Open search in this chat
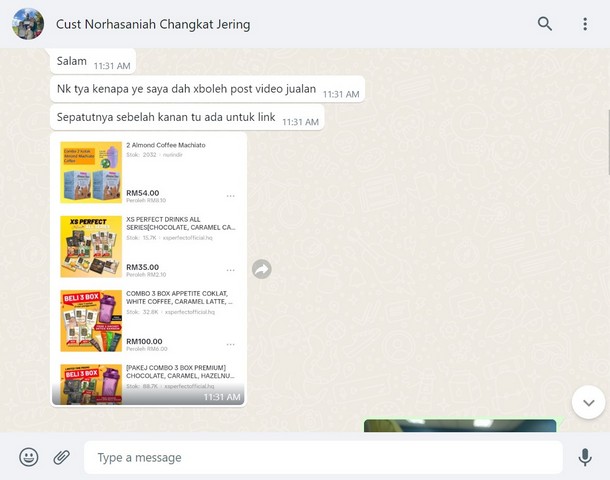 pyautogui.click(x=545, y=24)
